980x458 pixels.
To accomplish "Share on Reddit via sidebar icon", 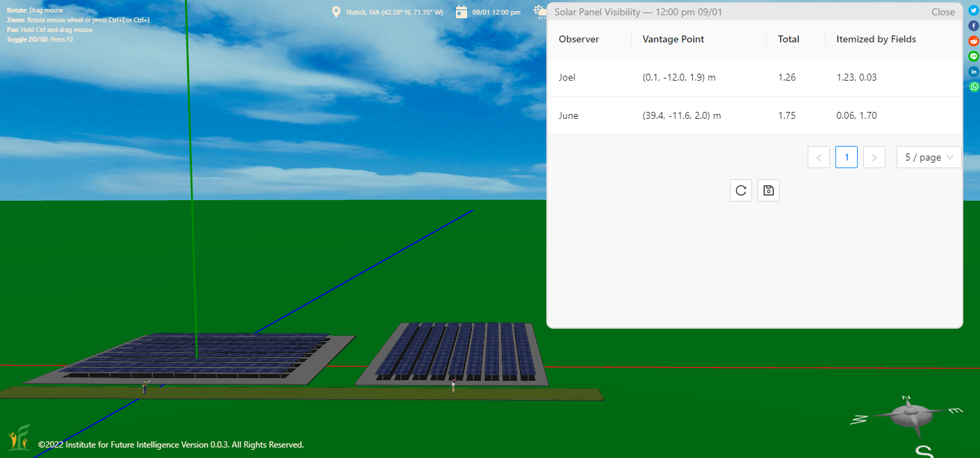I will tap(974, 41).
